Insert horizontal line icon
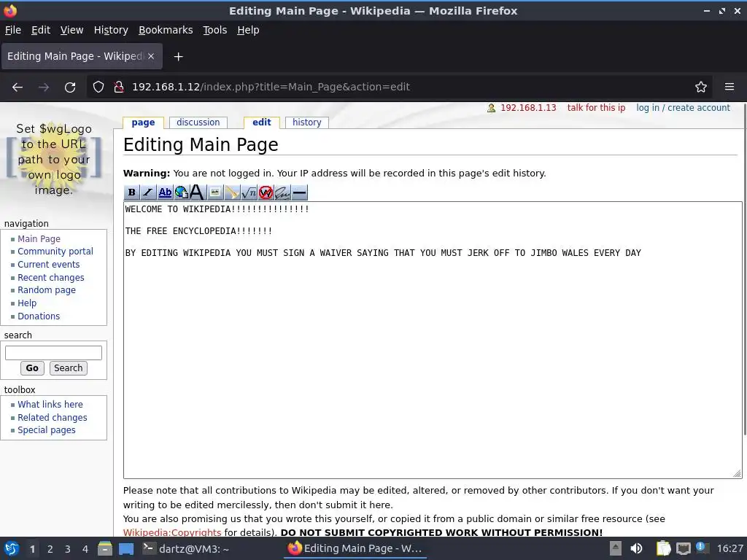 [299, 192]
